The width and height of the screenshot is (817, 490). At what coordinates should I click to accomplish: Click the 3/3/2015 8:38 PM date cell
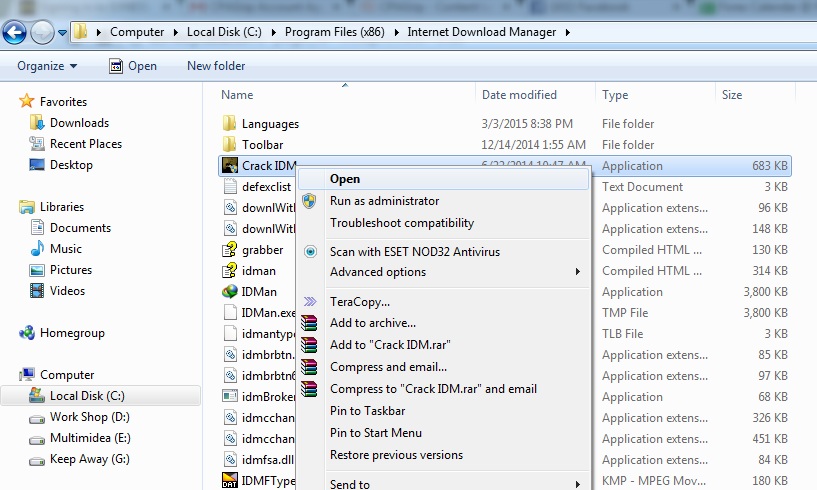click(x=527, y=124)
